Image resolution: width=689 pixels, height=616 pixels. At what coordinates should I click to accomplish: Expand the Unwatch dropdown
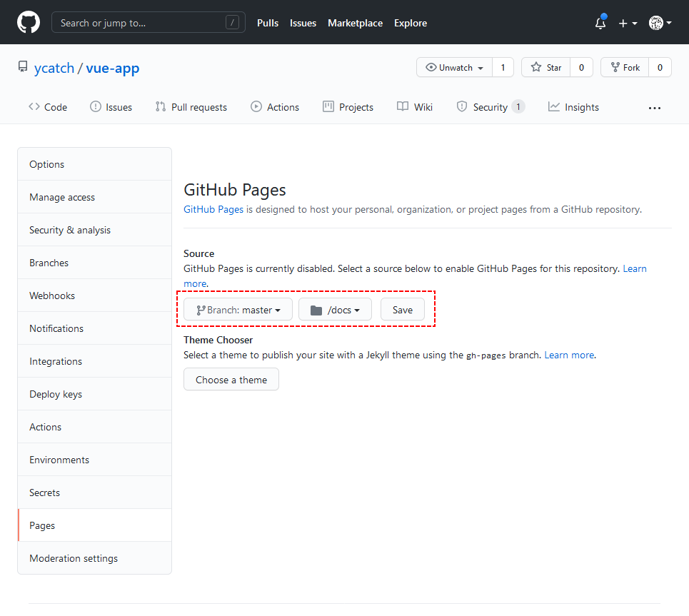pyautogui.click(x=455, y=68)
